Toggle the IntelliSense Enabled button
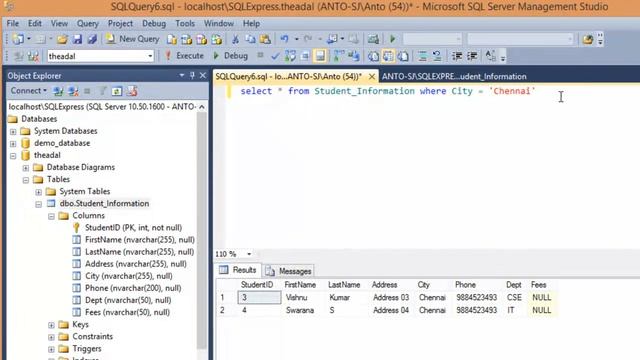 coord(320,56)
